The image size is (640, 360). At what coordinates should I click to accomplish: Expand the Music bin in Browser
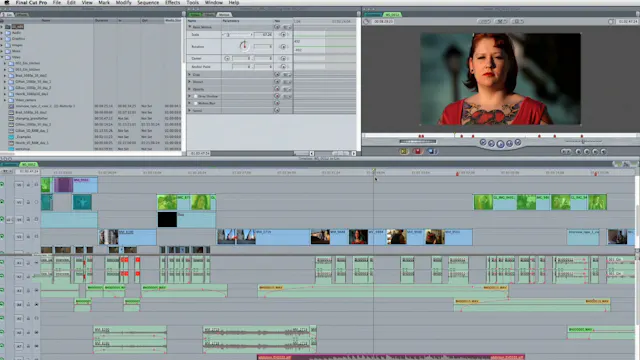click(2, 51)
